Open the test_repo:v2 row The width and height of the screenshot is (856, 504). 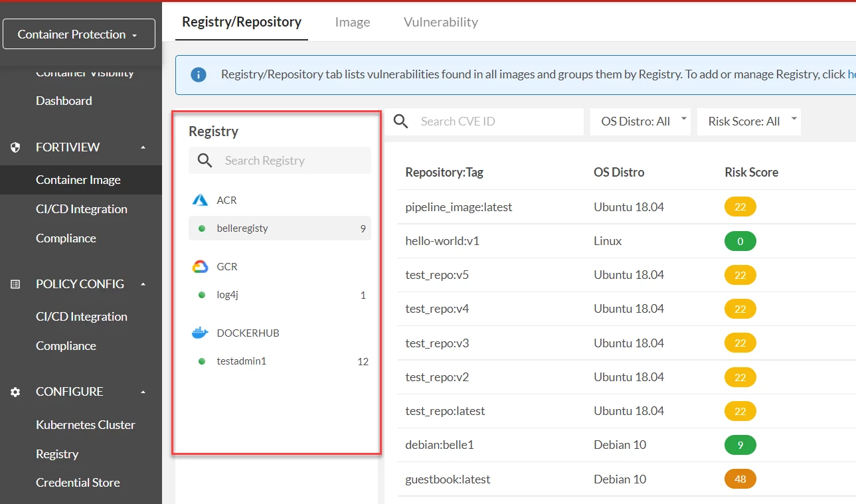coord(627,377)
